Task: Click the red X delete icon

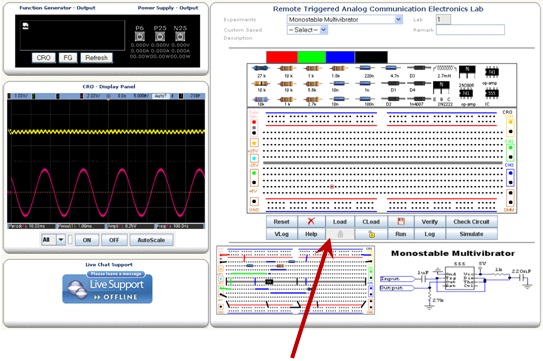Action: click(x=311, y=221)
